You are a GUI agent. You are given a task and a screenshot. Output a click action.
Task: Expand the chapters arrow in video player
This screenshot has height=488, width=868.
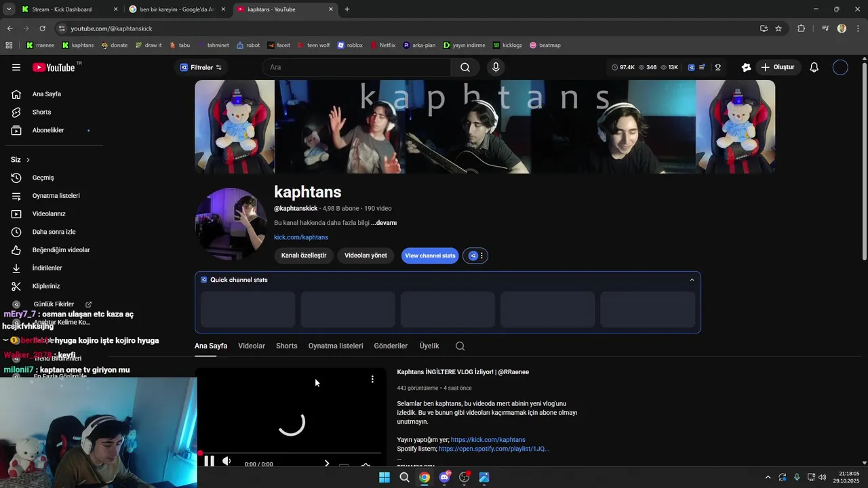coord(327,464)
